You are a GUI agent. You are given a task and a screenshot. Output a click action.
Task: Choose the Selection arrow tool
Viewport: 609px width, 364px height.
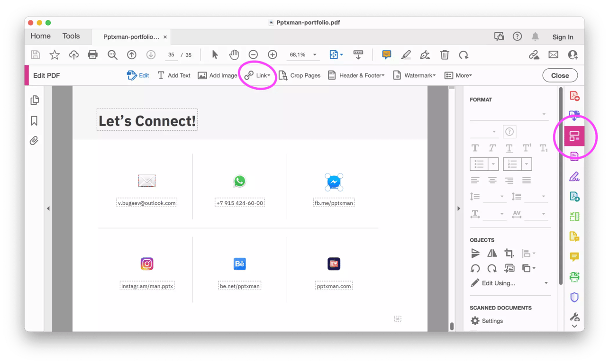pyautogui.click(x=215, y=55)
